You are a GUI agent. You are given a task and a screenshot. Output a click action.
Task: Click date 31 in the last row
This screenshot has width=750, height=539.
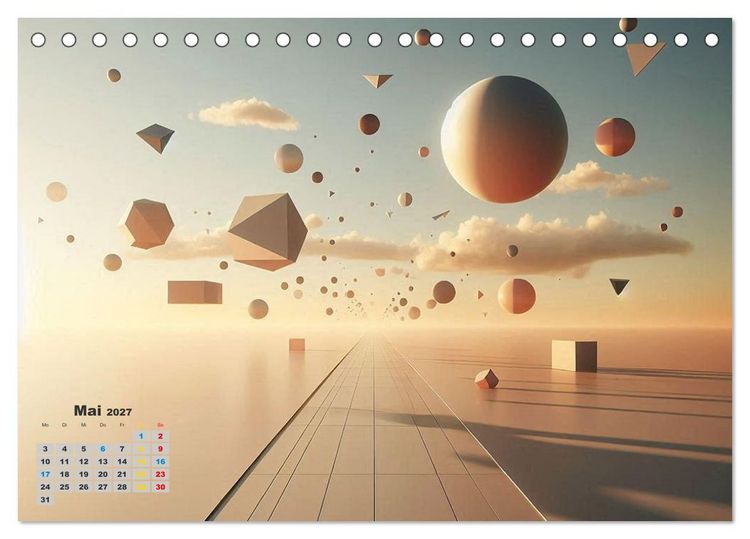click(x=45, y=499)
